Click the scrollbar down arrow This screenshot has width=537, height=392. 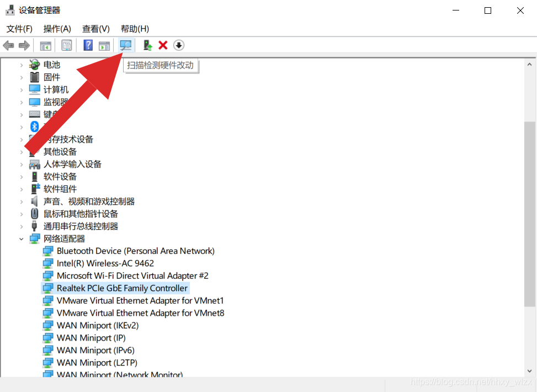[x=529, y=371]
